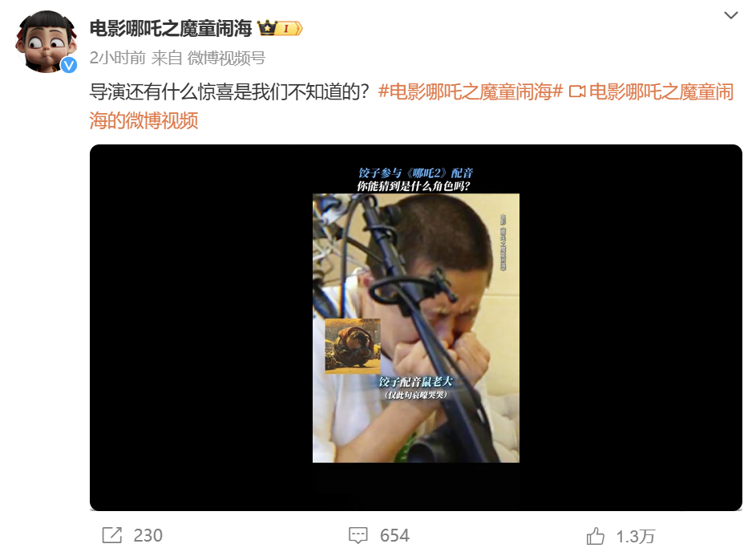Click the like count 1.3万
This screenshot has width=756, height=552.
636,536
